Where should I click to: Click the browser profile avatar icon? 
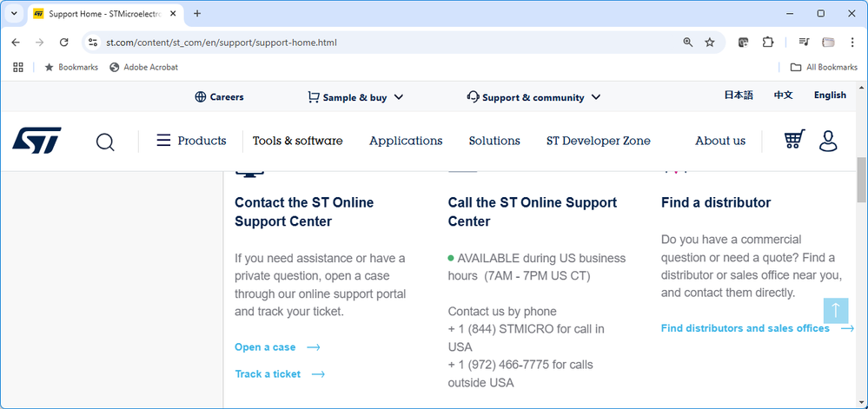[x=828, y=43]
